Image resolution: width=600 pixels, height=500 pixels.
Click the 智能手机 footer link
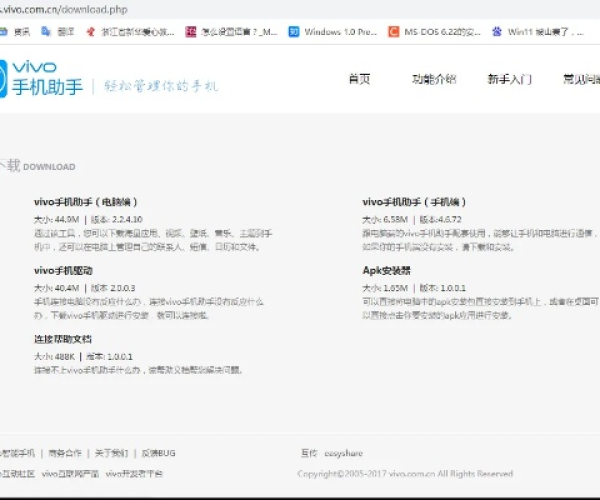coord(18,453)
